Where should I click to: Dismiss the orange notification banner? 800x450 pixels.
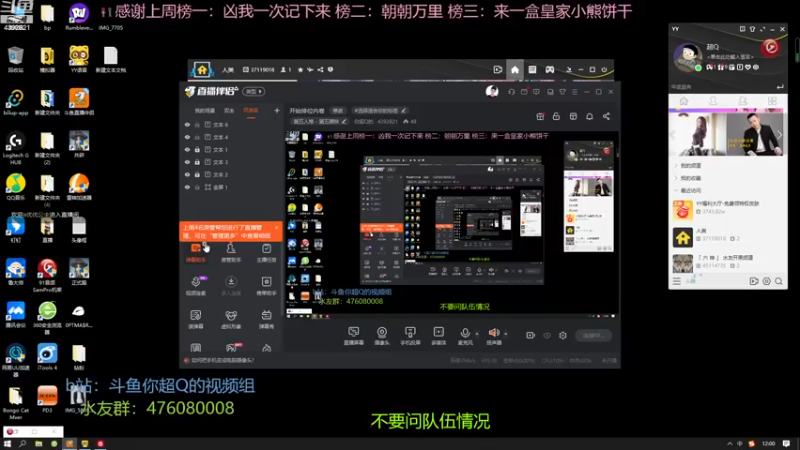coord(277,228)
